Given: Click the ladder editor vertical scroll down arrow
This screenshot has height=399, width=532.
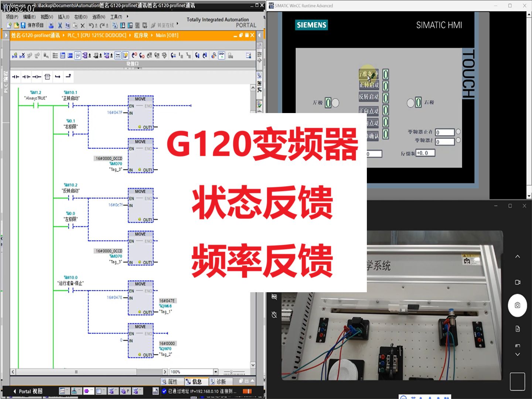Looking at the screenshot, I should click(253, 365).
